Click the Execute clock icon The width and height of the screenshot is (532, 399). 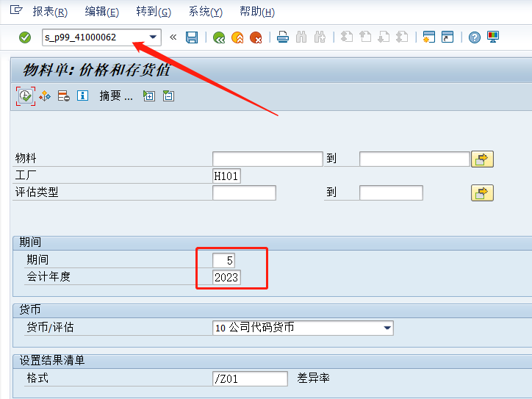coord(26,96)
